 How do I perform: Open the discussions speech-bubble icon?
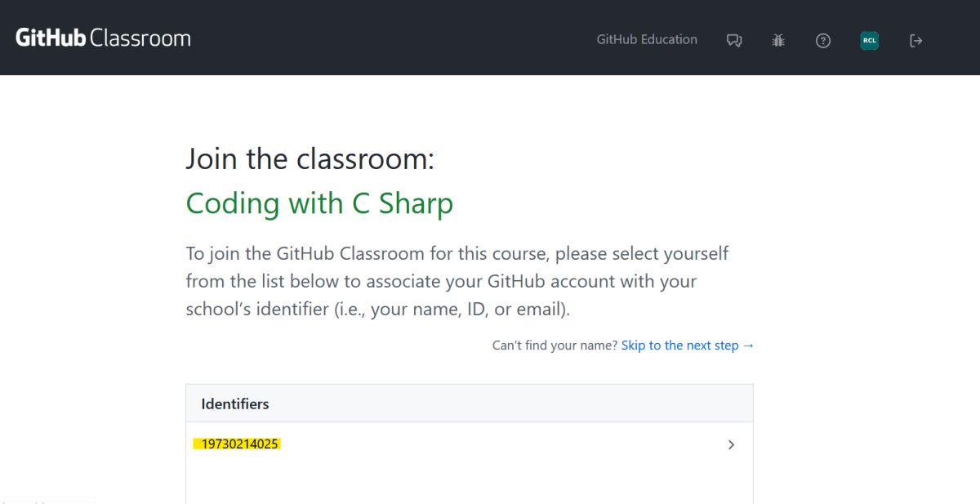click(x=734, y=40)
